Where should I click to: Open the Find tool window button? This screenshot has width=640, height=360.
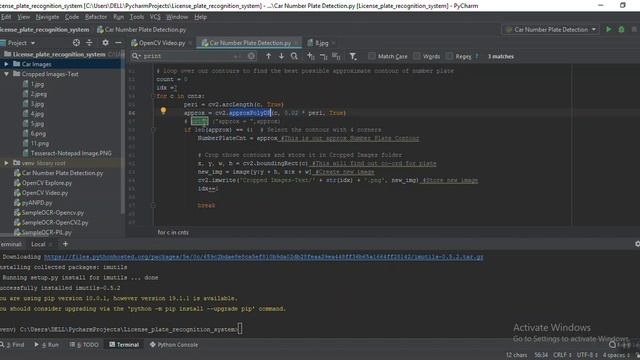pyautogui.click(x=12, y=345)
